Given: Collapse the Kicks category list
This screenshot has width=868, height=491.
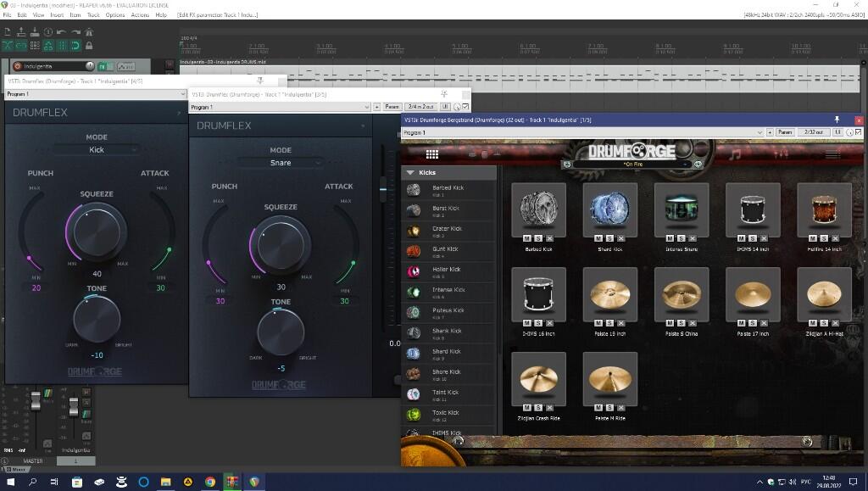Looking at the screenshot, I should (410, 173).
